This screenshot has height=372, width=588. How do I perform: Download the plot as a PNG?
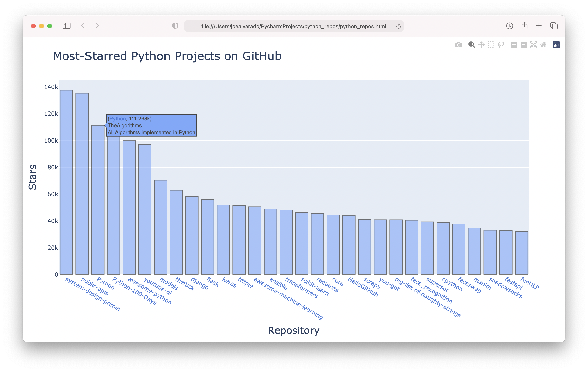[458, 45]
